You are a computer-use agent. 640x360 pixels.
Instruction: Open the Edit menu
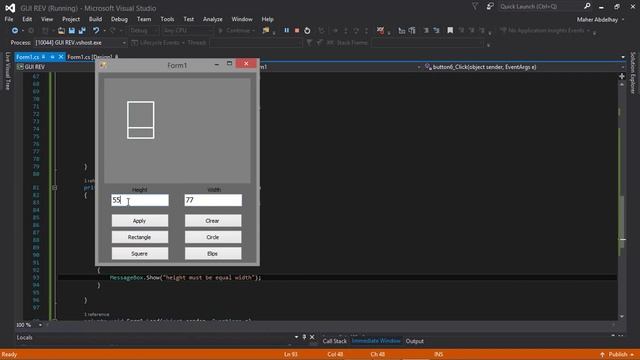(27, 19)
